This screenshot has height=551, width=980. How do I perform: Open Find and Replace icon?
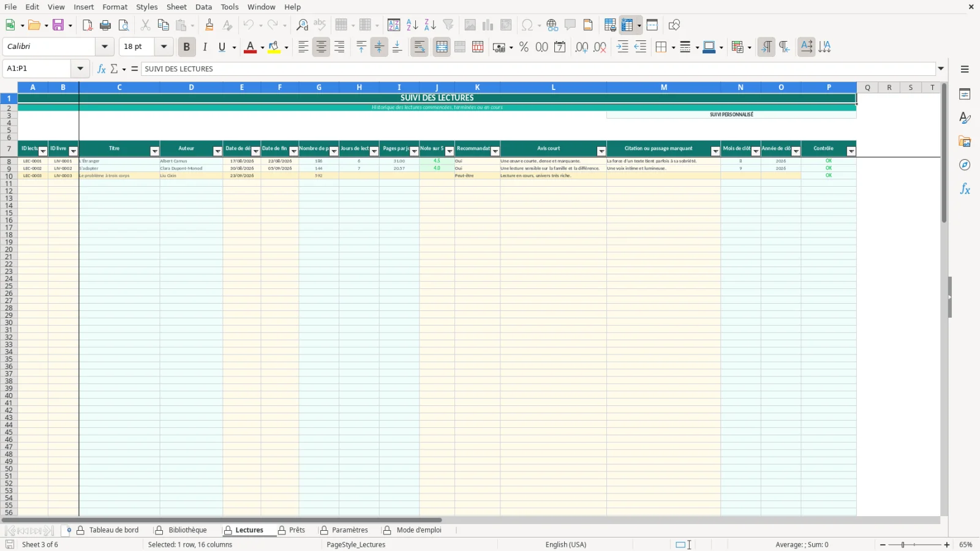coord(302,25)
